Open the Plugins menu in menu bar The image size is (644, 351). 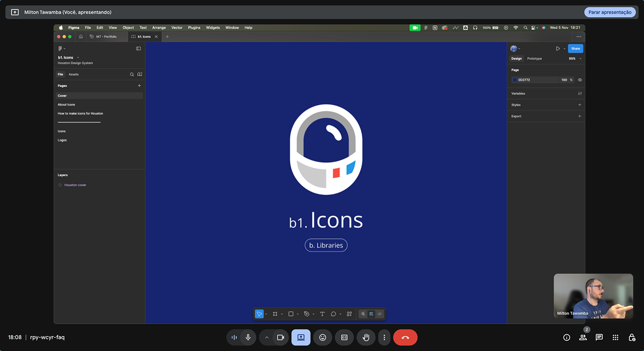point(194,28)
